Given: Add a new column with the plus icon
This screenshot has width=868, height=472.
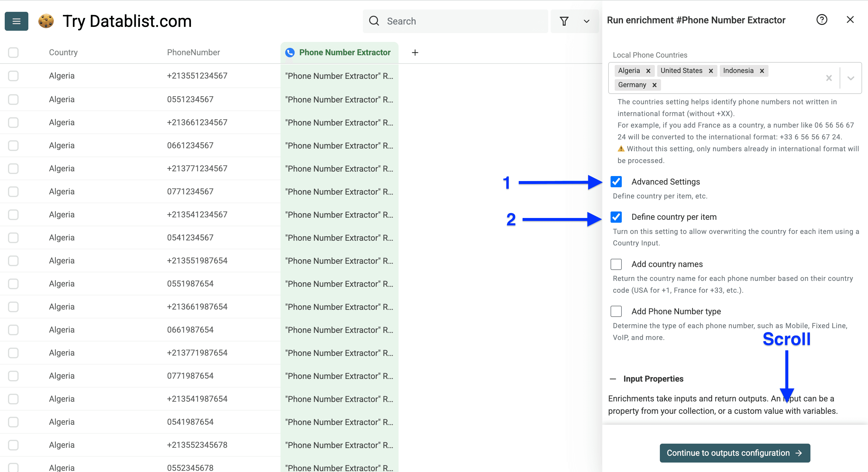Looking at the screenshot, I should [415, 52].
